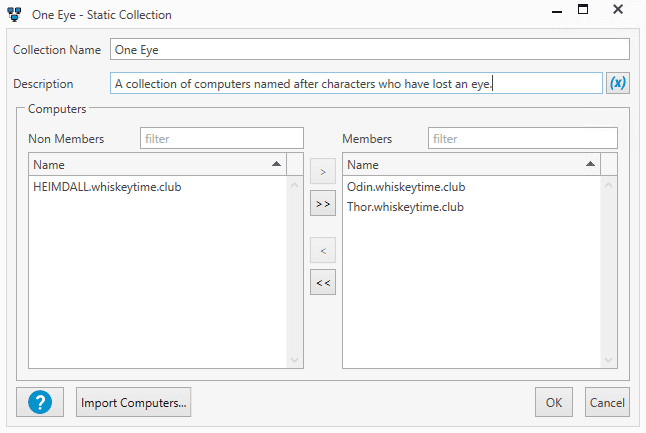The width and height of the screenshot is (646, 433).
Task: Remove all members with << button
Action: pos(323,282)
